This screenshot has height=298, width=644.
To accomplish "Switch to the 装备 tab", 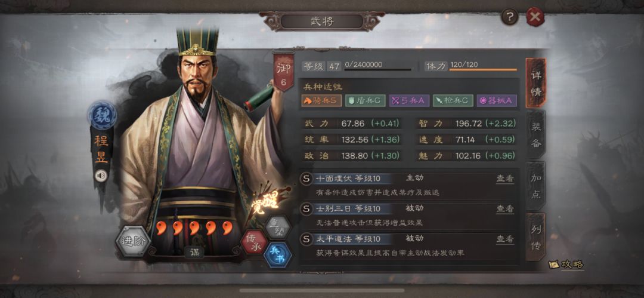I will tap(535, 135).
